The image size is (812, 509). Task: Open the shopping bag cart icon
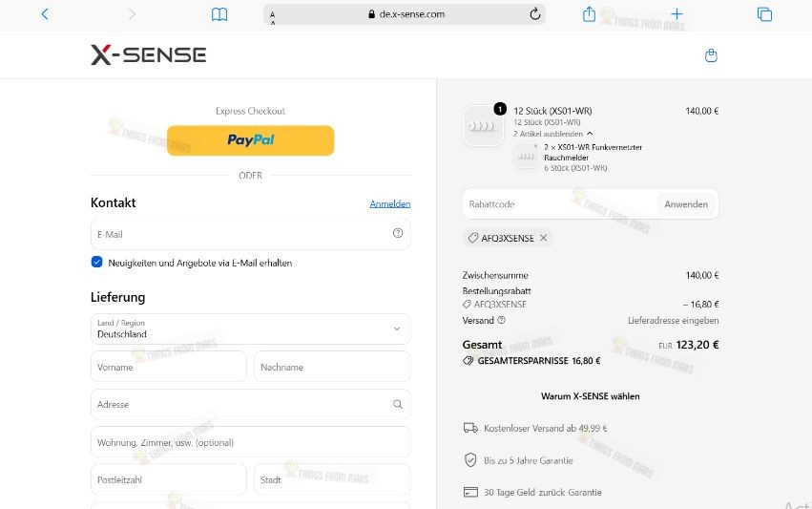tap(711, 55)
